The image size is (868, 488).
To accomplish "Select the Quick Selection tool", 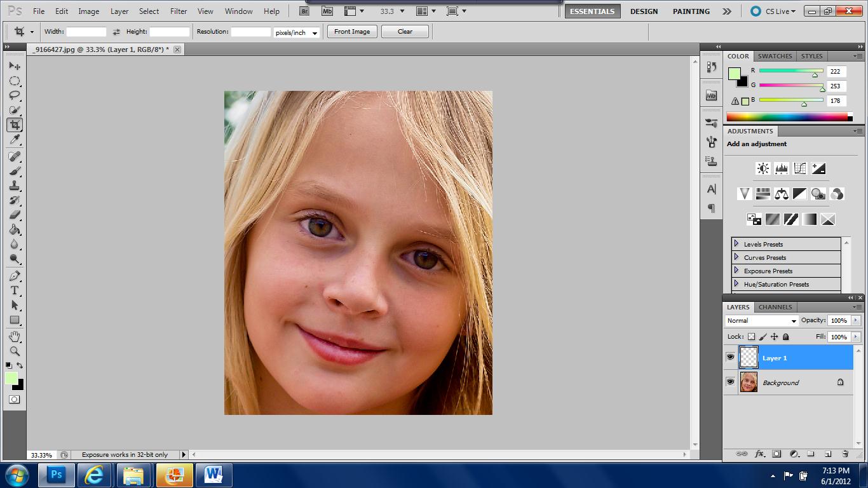I will coord(15,110).
